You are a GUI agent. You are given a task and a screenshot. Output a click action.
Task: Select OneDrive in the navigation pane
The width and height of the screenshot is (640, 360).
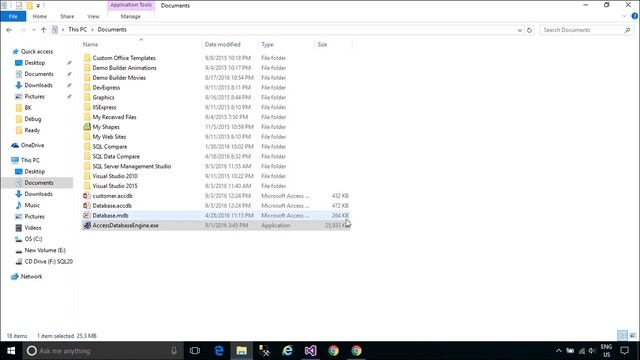32,145
